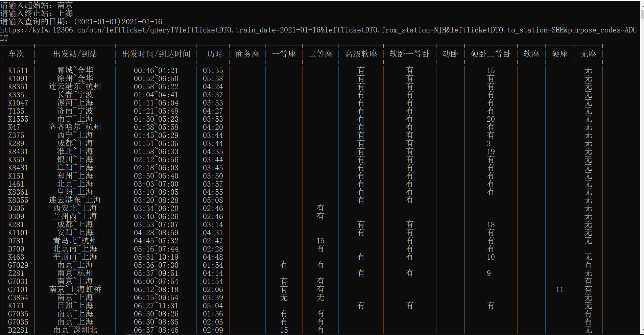Click train number D2281
The image size is (644, 335).
[x=18, y=330]
